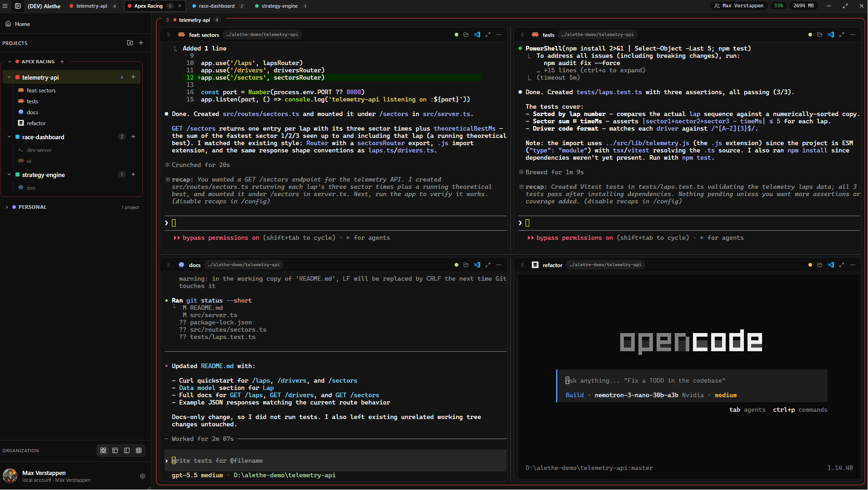
Task: Collapse the strategy-engine project
Action: coord(9,174)
